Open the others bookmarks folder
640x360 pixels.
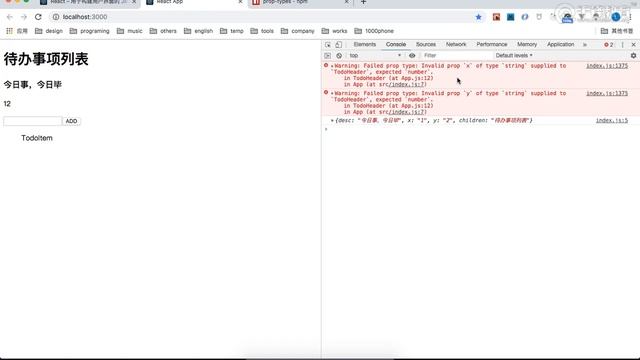click(x=163, y=31)
